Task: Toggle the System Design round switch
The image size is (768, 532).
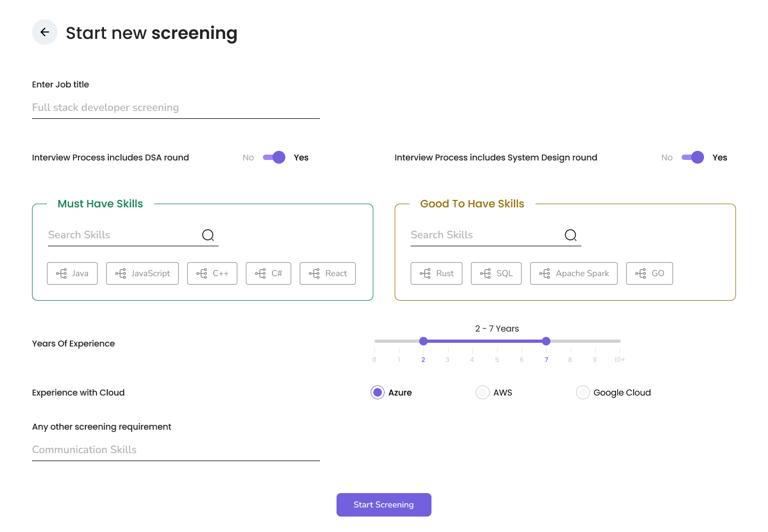Action: pos(693,157)
